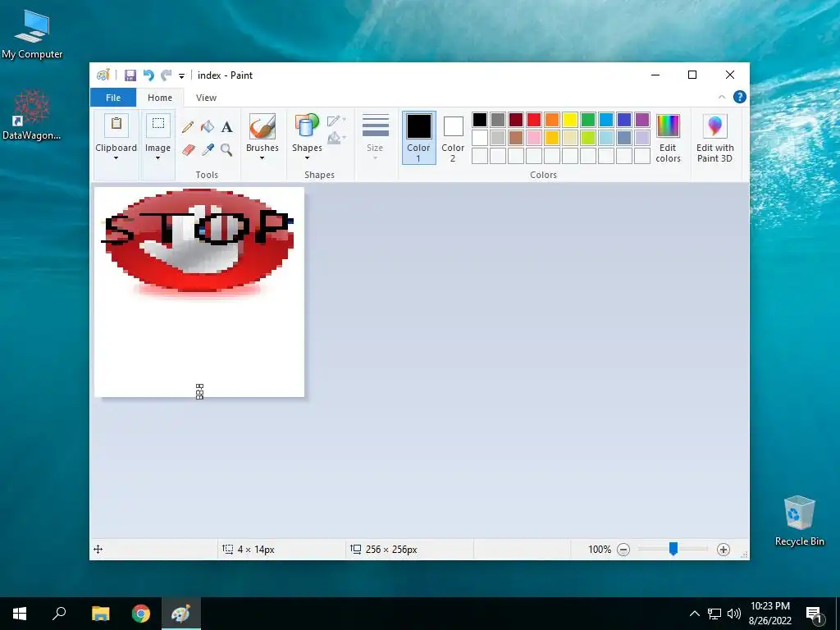Expand the Image dropdown arrow
Image resolution: width=840 pixels, height=630 pixels.
pyautogui.click(x=158, y=158)
